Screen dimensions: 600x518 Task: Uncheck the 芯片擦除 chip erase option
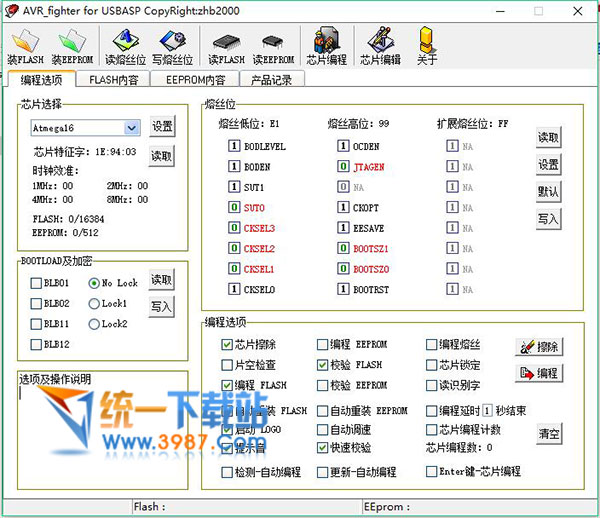point(227,345)
